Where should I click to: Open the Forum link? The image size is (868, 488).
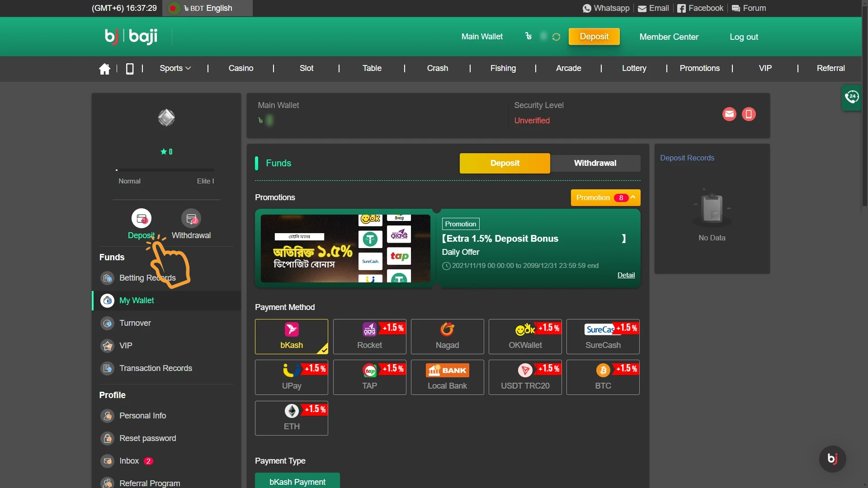tap(749, 8)
